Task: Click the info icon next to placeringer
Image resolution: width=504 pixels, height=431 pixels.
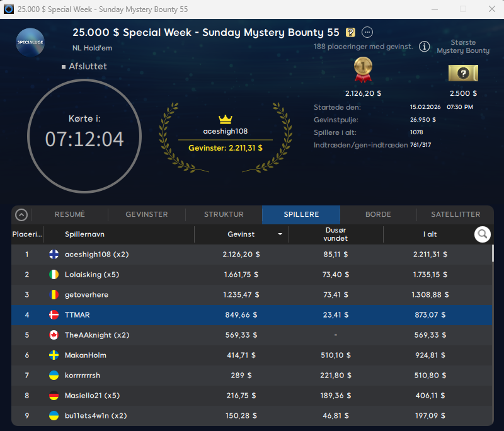Action: coord(425,47)
